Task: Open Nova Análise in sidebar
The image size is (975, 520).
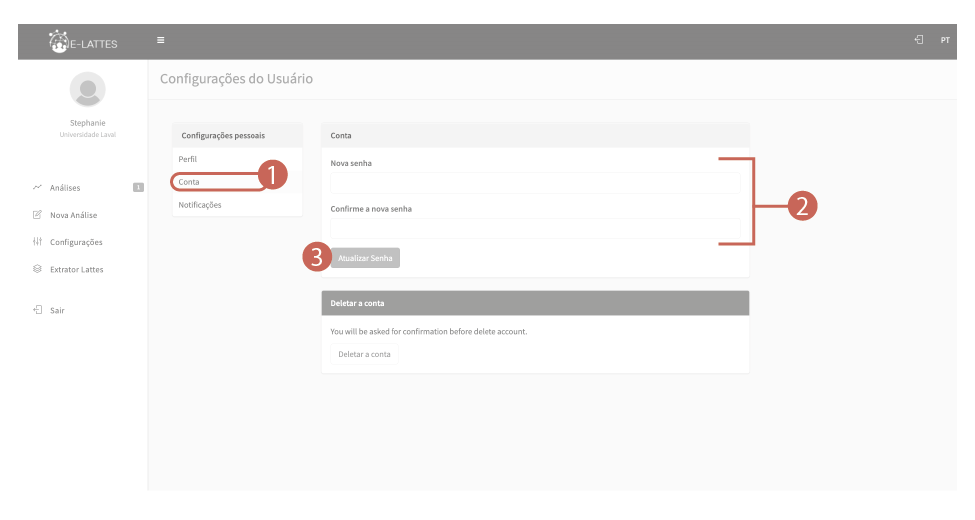Action: pos(73,215)
